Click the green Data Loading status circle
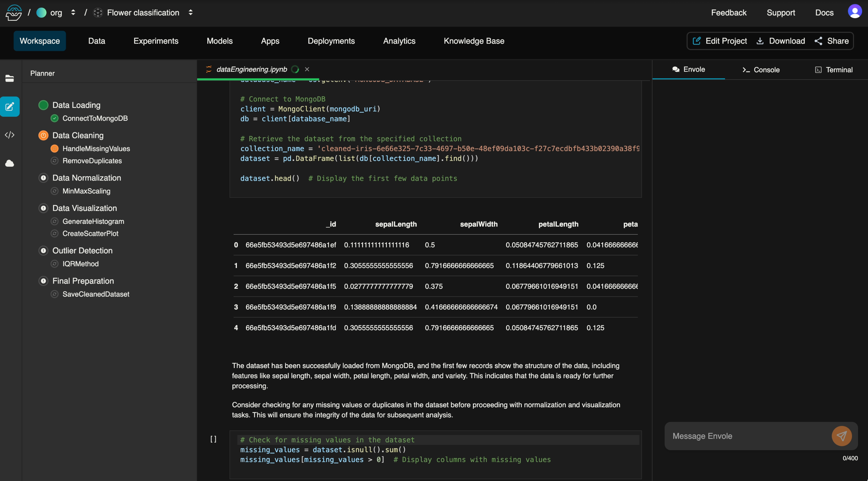 point(44,105)
